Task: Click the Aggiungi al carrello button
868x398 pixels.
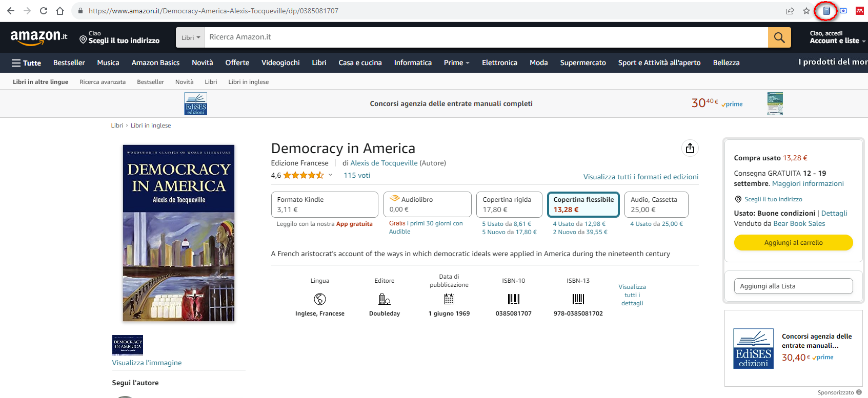Action: click(x=793, y=243)
